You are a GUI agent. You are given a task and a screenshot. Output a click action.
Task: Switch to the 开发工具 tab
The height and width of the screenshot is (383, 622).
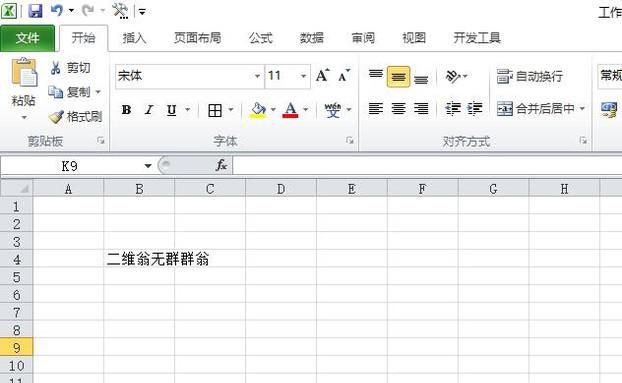[477, 38]
